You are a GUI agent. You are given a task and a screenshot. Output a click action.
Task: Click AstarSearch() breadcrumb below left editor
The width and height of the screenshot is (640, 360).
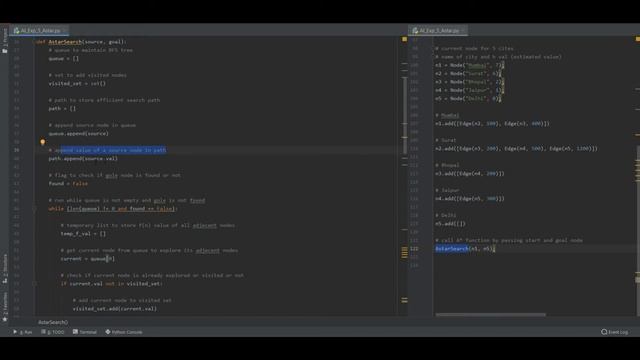53,322
